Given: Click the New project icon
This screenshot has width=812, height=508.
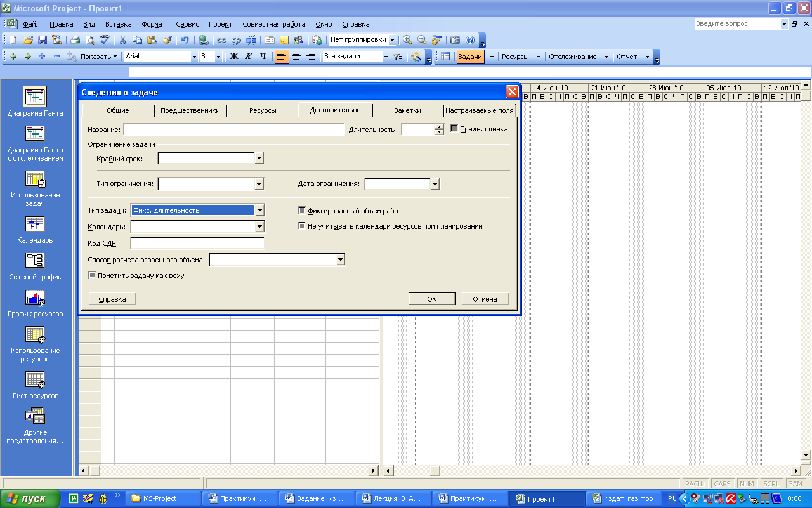Looking at the screenshot, I should 13,39.
